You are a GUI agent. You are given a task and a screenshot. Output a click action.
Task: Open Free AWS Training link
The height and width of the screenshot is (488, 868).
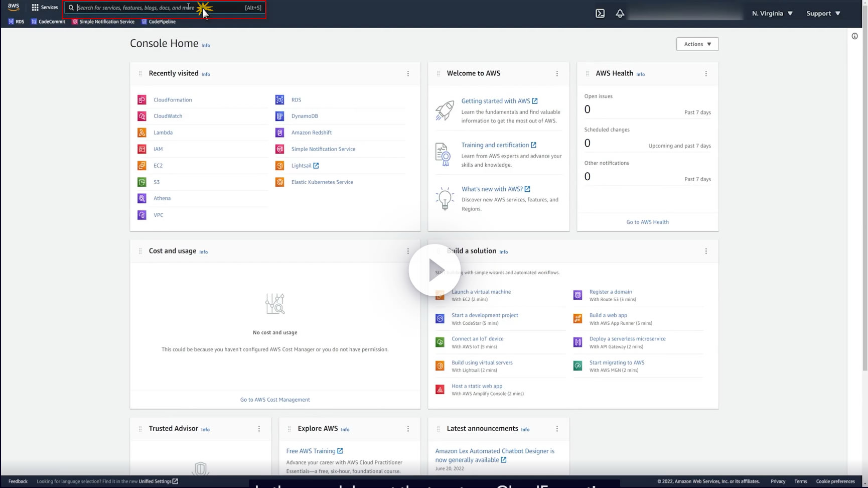[315, 451]
